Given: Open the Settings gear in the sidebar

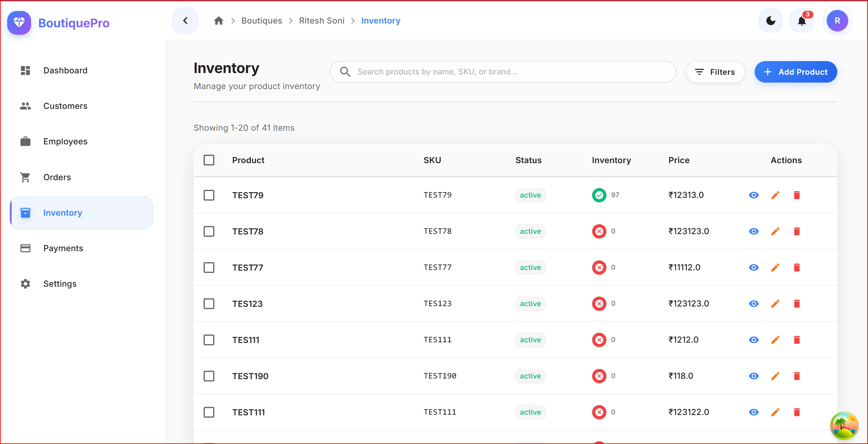Looking at the screenshot, I should pos(25,284).
